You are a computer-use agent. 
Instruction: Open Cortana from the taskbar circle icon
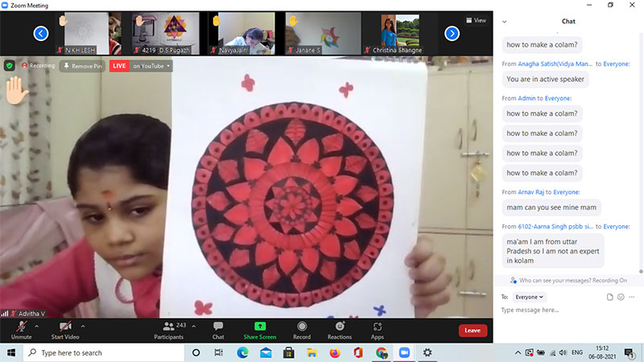coord(196,352)
